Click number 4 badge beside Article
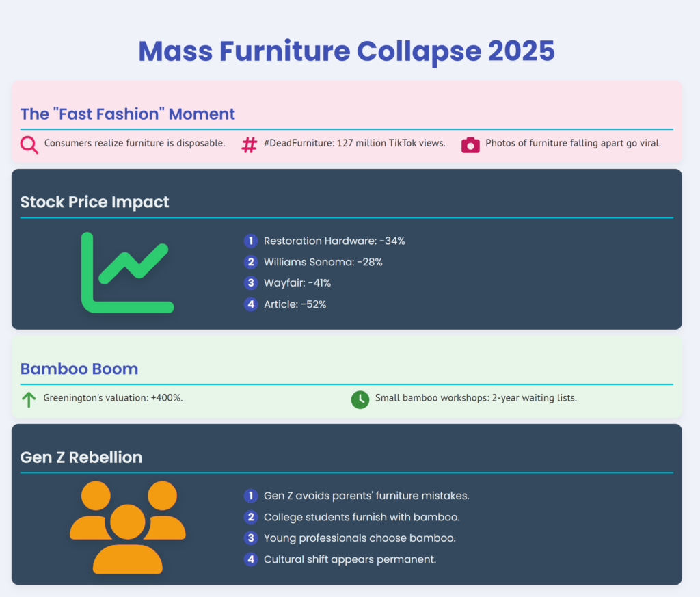700x597 pixels. 251,304
